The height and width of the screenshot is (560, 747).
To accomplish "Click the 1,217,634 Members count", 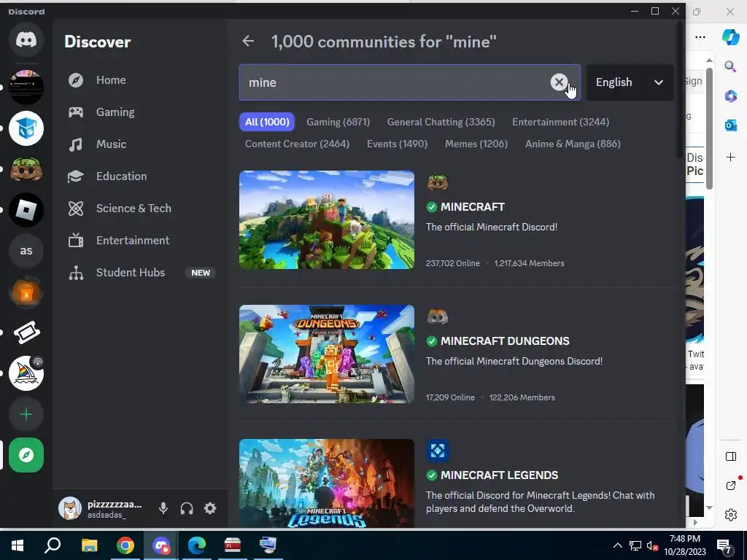I will coord(530,263).
